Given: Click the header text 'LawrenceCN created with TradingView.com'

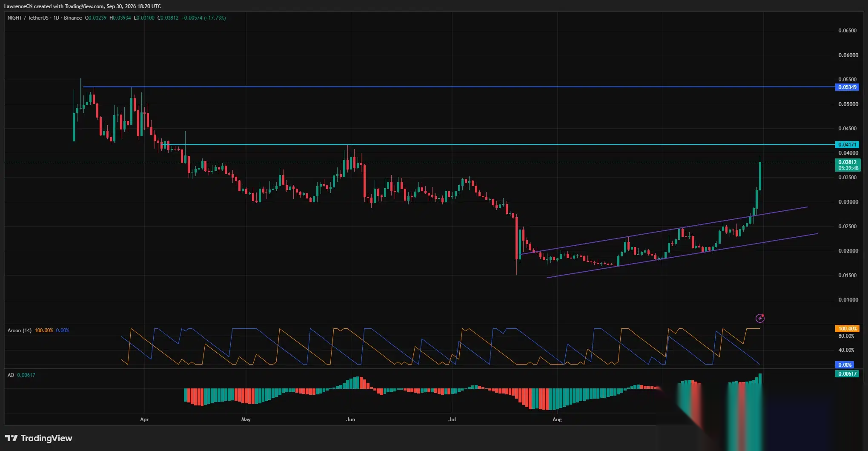Looking at the screenshot, I should click(54, 6).
